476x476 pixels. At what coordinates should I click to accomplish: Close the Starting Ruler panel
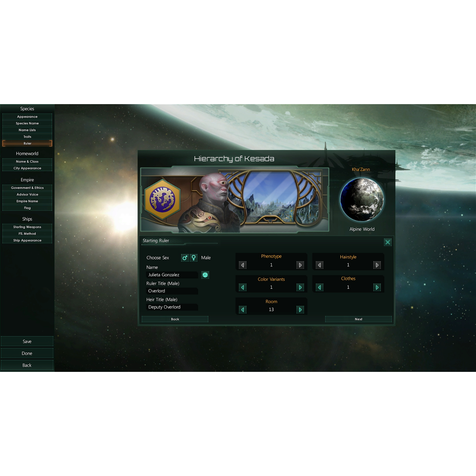(x=387, y=242)
